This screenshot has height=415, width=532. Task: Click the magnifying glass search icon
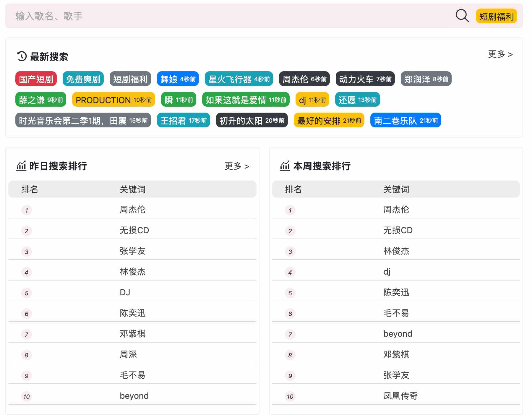[462, 16]
